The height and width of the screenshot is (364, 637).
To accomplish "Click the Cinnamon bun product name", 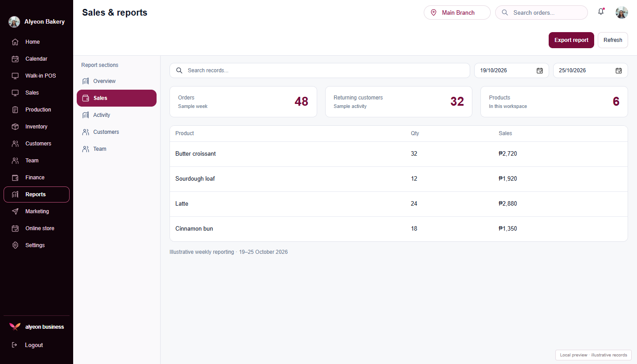I will (x=194, y=229).
